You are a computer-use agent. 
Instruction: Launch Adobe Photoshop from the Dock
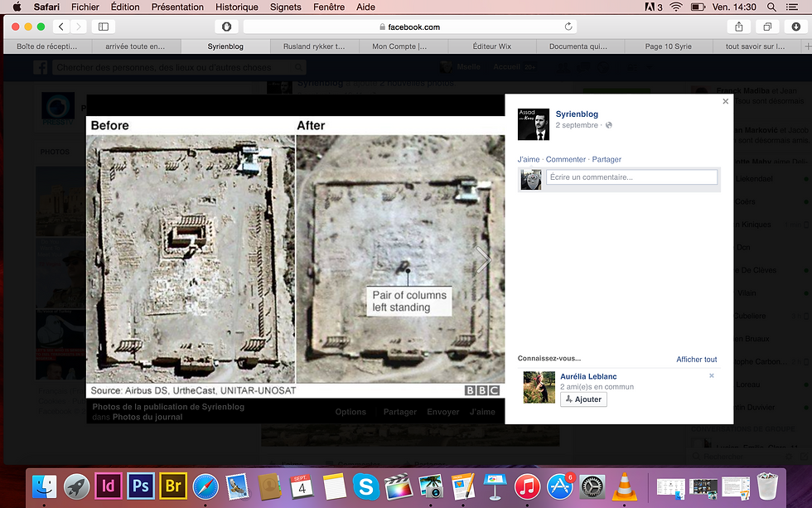click(x=140, y=486)
